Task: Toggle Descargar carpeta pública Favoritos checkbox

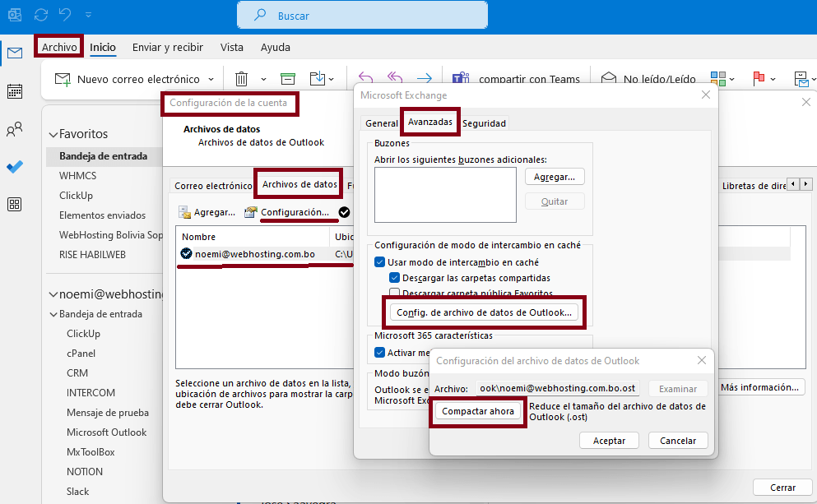Action: click(x=394, y=293)
